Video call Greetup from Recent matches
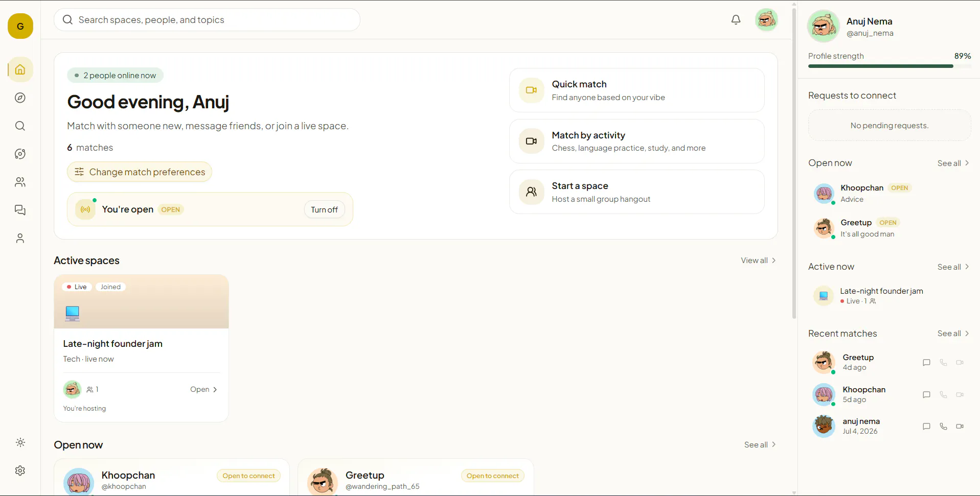 [x=960, y=363]
